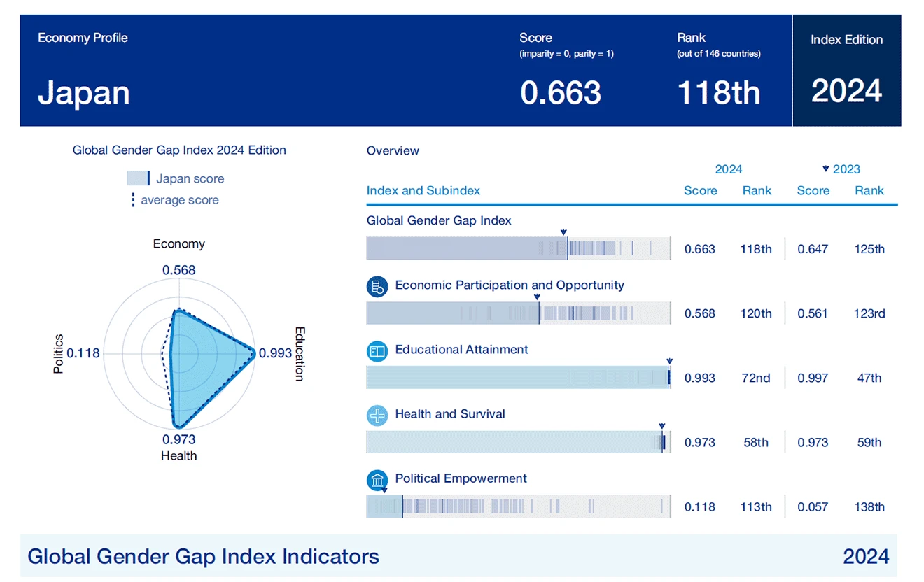Screen dimensions: 924x582
Task: Click the Health and Survival cross icon
Action: [x=377, y=415]
